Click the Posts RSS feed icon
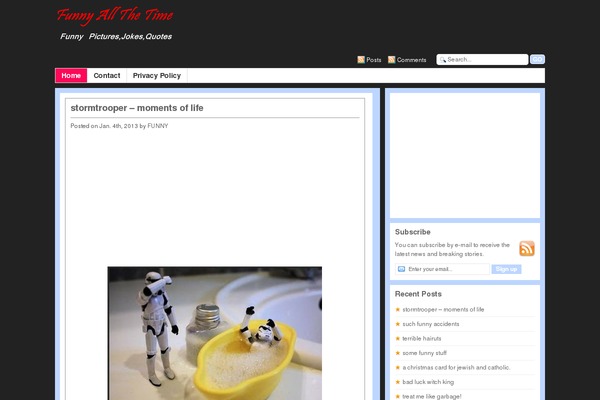 pyautogui.click(x=361, y=60)
